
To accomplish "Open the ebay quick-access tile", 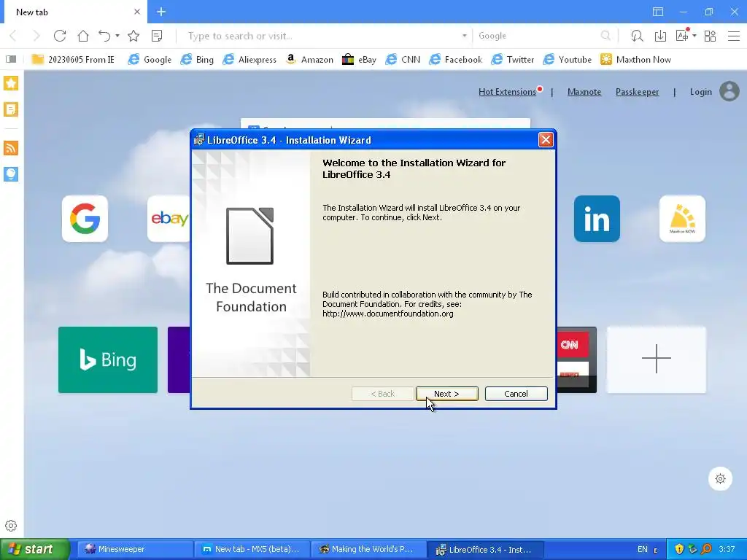I will point(169,219).
